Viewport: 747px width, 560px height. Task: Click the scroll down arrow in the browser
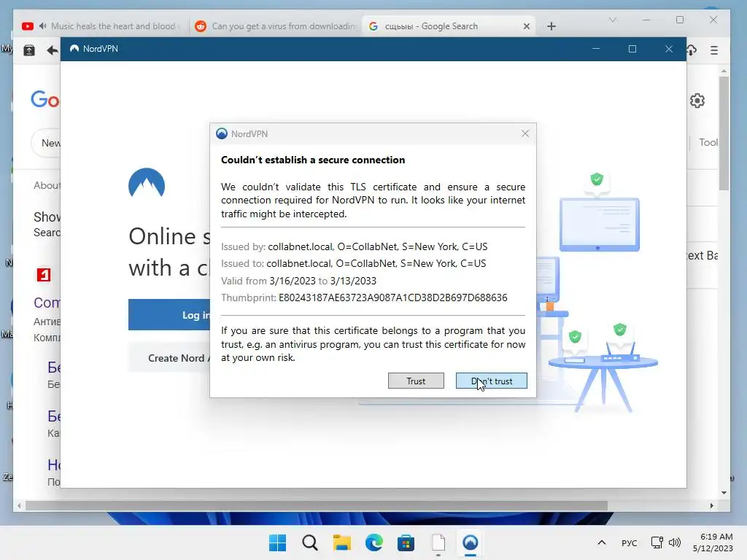pos(724,493)
